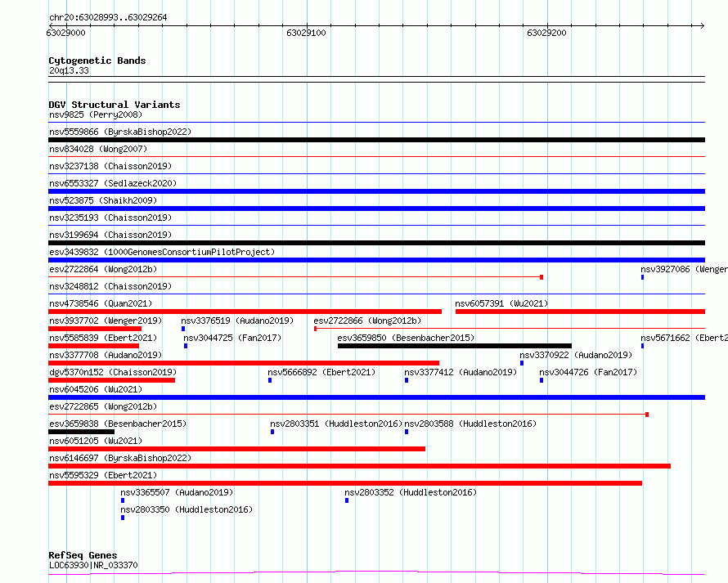Open nsv523875 (Shaikh2009) variant label
Viewport: 728px width, 583px height.
tap(103, 200)
